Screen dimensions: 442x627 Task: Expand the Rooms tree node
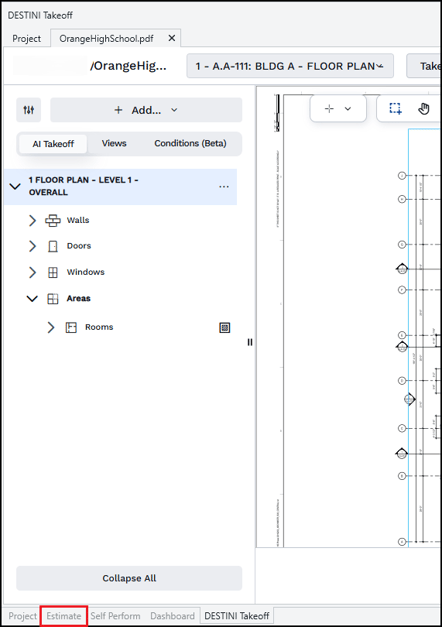tap(51, 327)
